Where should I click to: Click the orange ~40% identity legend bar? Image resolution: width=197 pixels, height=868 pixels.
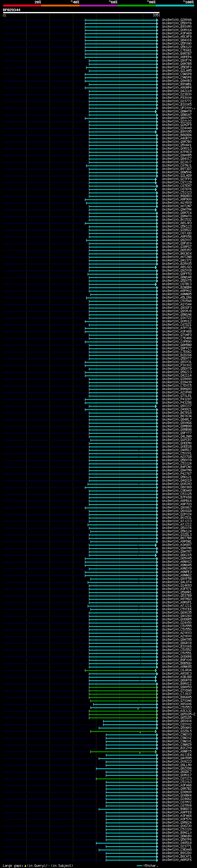[60, 6]
